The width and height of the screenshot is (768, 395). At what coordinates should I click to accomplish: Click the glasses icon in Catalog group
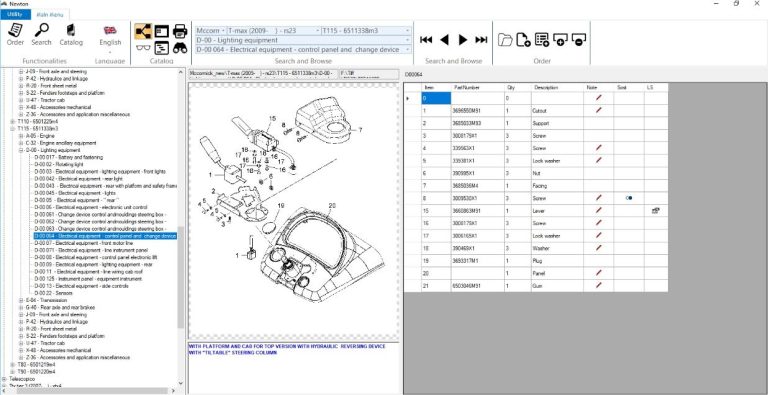143,48
